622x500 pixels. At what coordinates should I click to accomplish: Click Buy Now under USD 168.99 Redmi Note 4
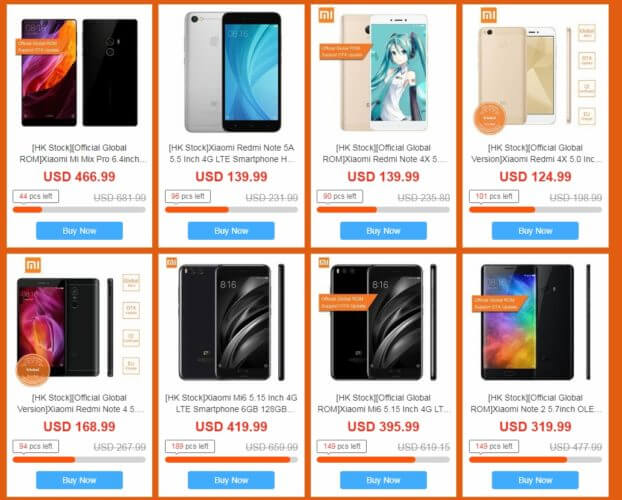click(x=79, y=480)
